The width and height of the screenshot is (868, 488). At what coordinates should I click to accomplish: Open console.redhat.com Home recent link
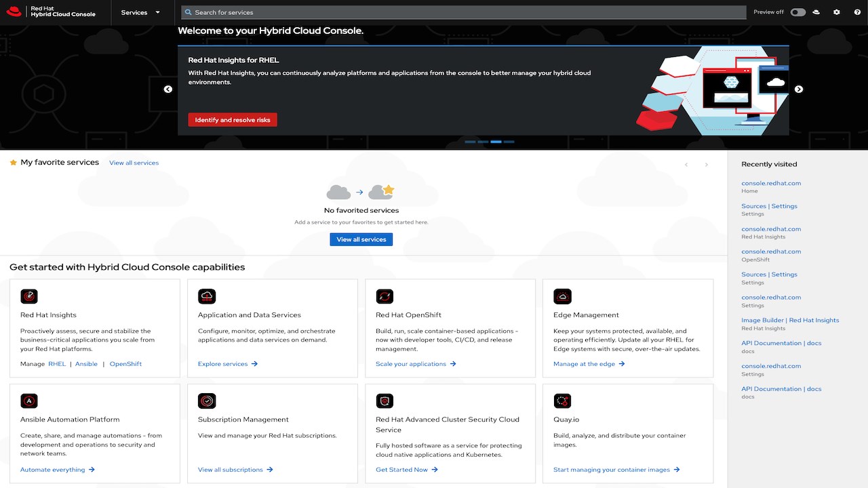[x=771, y=183]
